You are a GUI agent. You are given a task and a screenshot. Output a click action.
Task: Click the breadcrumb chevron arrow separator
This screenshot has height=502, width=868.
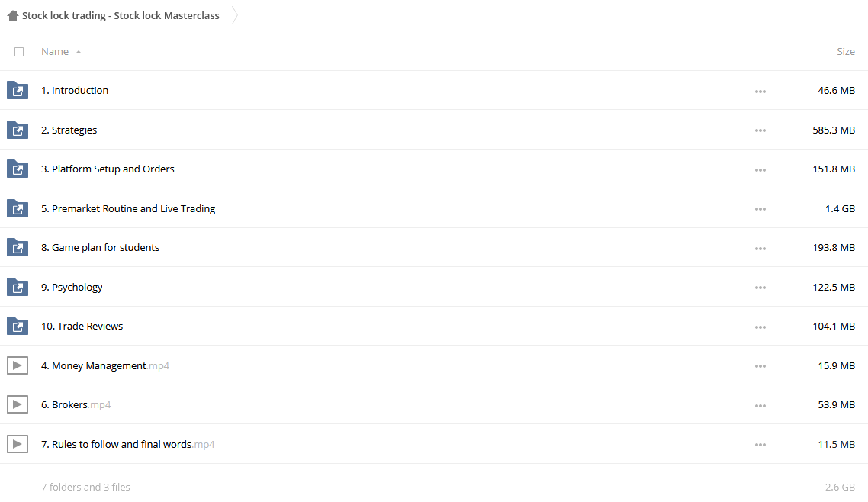pyautogui.click(x=235, y=15)
